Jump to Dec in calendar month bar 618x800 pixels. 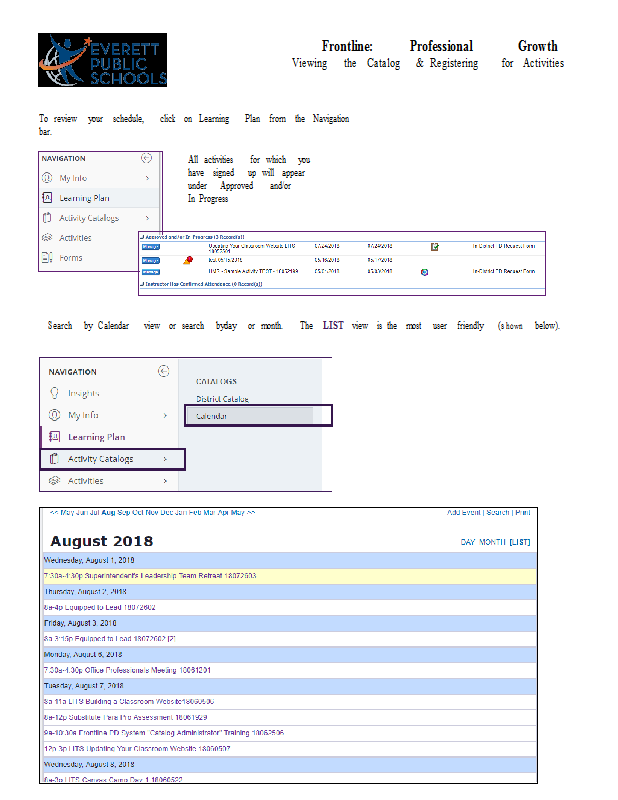(167, 512)
